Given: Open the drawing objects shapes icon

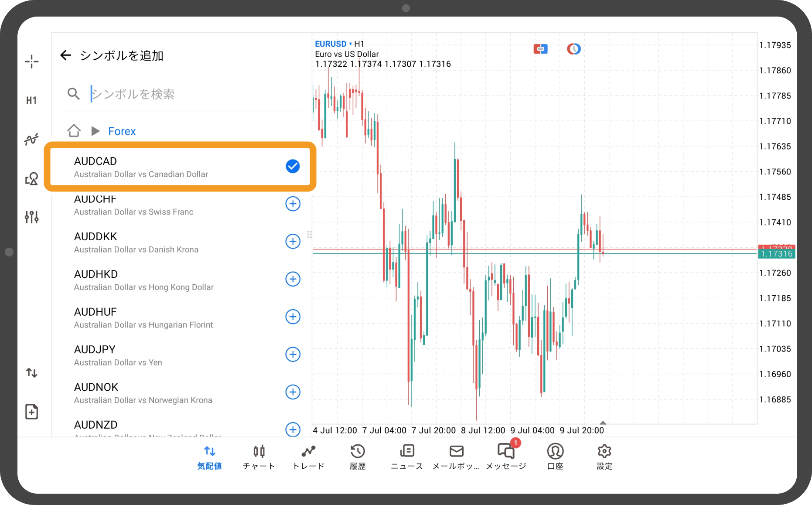Looking at the screenshot, I should (x=31, y=178).
